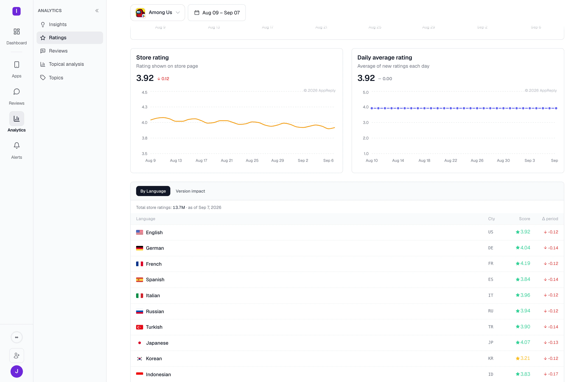Click the green star beside English score

coord(518,232)
